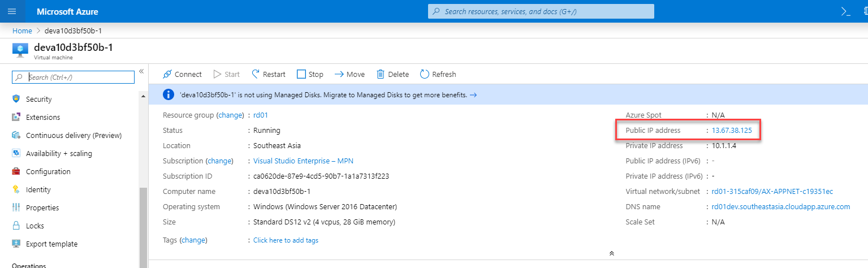This screenshot has width=868, height=268.
Task: Collapse the essentials section with the up chevron
Action: pyautogui.click(x=611, y=253)
